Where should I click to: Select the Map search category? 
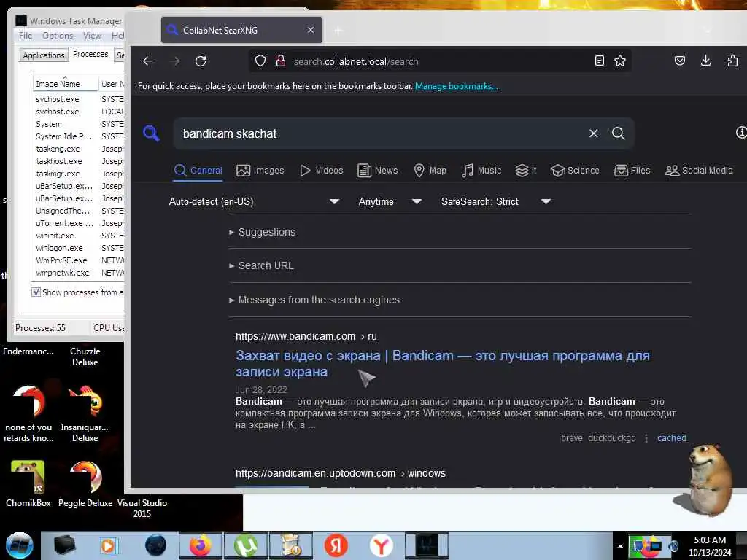[x=430, y=171]
